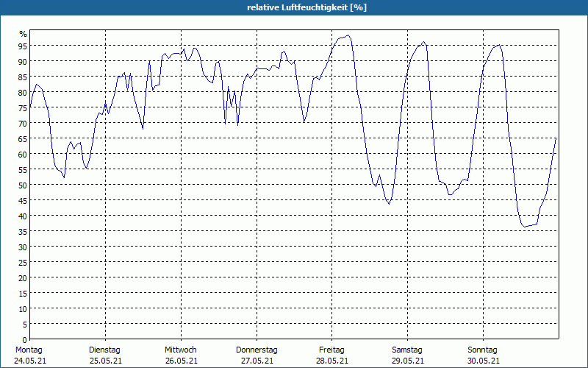This screenshot has width=588, height=368.
Task: Click the y-axis value 0
Action: tap(25, 340)
